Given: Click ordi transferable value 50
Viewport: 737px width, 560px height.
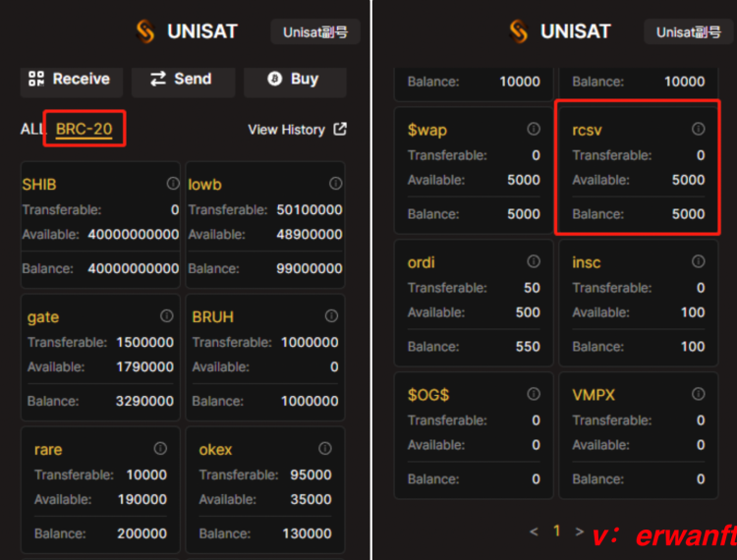Looking at the screenshot, I should click(532, 288).
